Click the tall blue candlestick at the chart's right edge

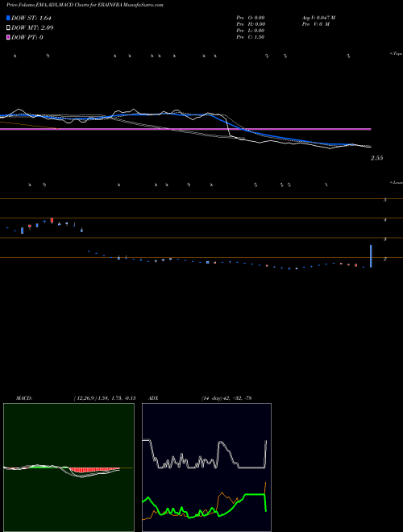tap(371, 256)
